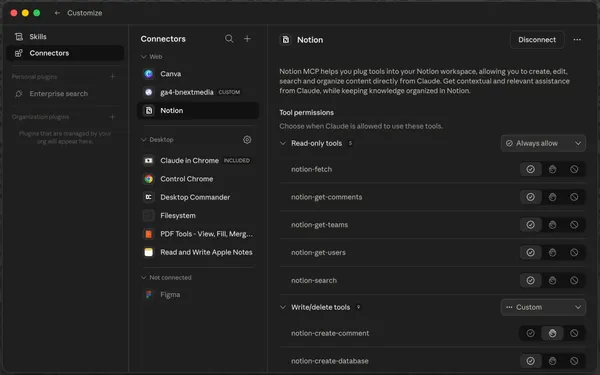Block the notion-get-teams tool
600x375 pixels.
[574, 225]
